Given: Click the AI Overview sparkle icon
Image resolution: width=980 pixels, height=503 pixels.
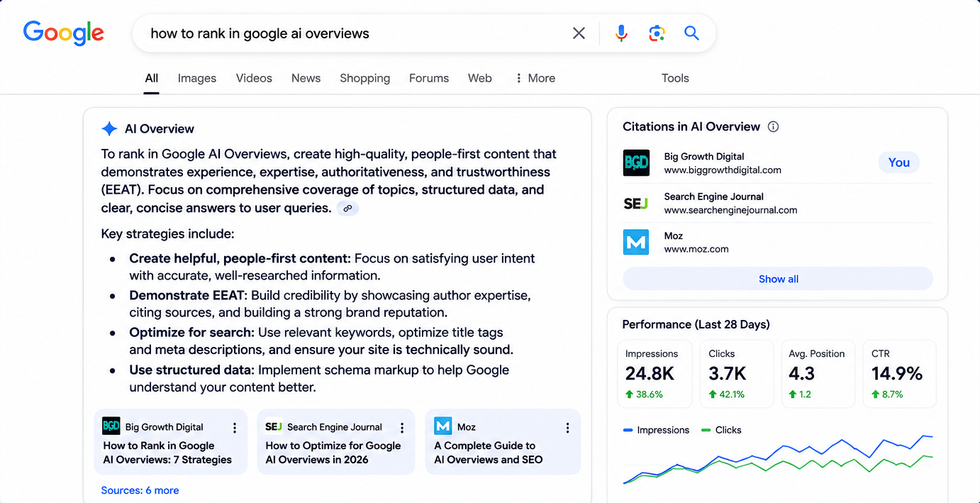Looking at the screenshot, I should pos(109,128).
